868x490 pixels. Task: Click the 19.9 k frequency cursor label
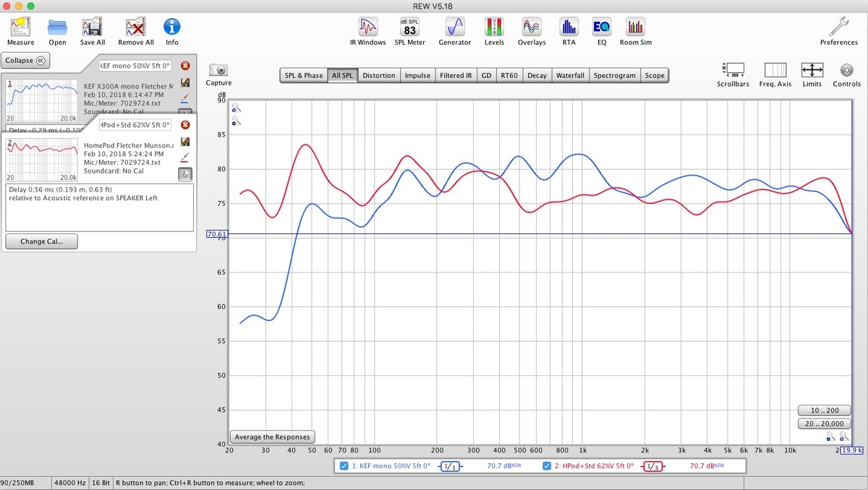pos(852,450)
